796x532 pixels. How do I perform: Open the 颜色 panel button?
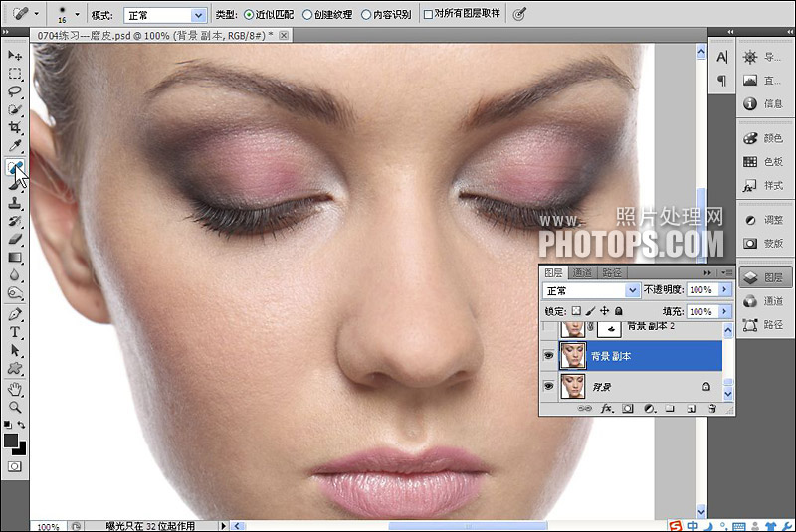point(764,138)
